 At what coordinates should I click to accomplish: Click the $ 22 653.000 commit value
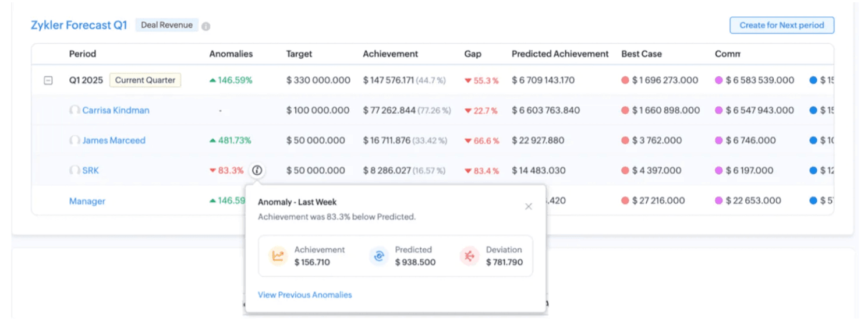click(x=753, y=201)
